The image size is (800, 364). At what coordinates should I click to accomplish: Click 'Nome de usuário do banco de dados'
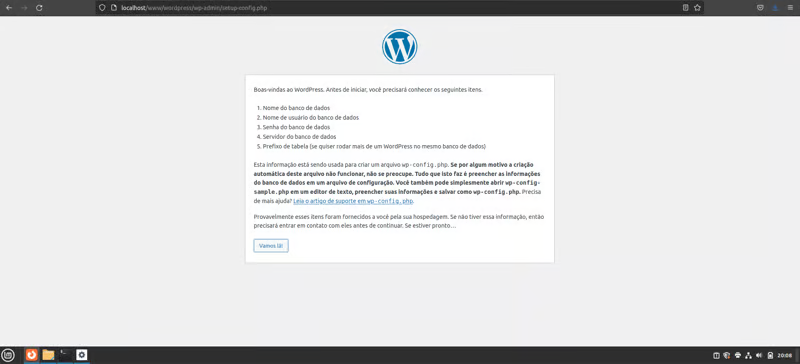coord(311,117)
